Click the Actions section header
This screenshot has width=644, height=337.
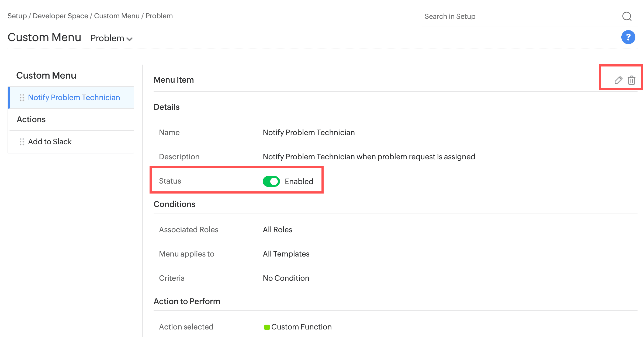31,119
